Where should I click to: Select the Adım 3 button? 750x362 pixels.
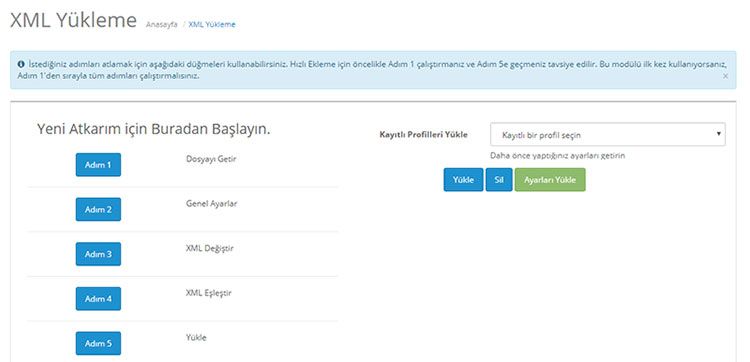coord(98,254)
